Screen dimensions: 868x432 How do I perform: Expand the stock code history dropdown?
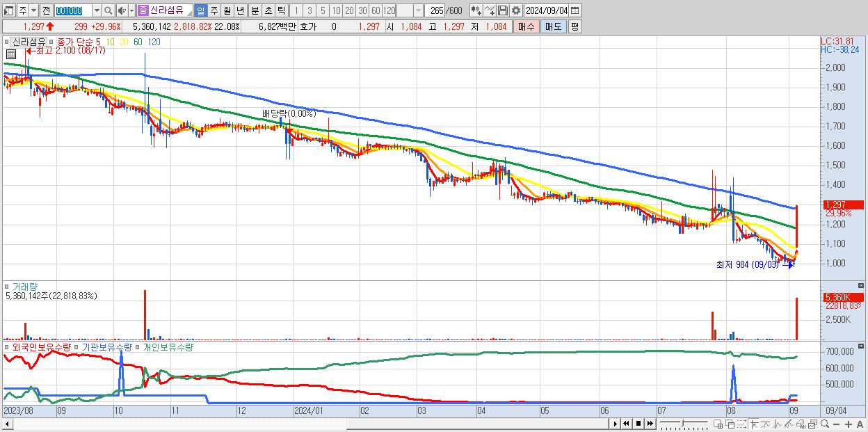(x=97, y=11)
